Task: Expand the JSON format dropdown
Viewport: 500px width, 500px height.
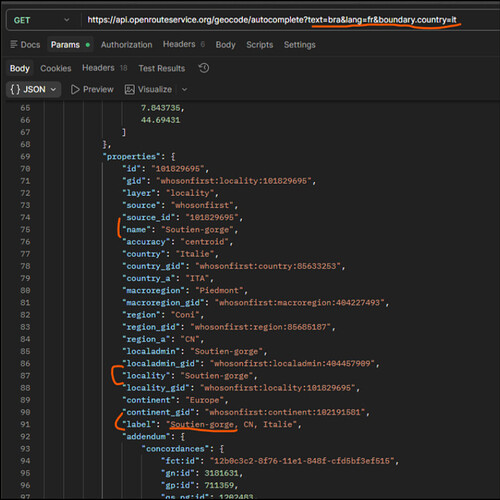Action: (53, 89)
